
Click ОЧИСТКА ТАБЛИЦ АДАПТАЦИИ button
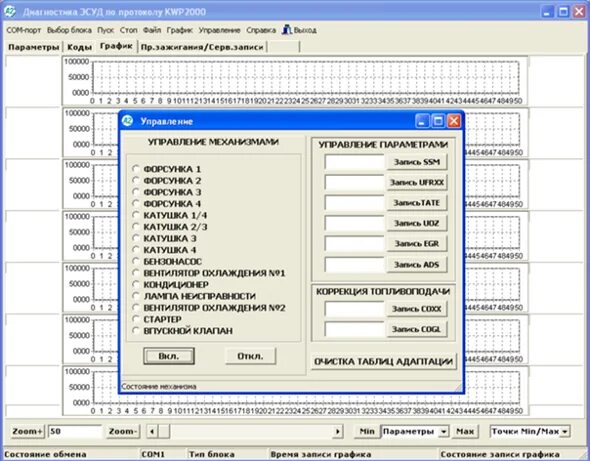383,362
